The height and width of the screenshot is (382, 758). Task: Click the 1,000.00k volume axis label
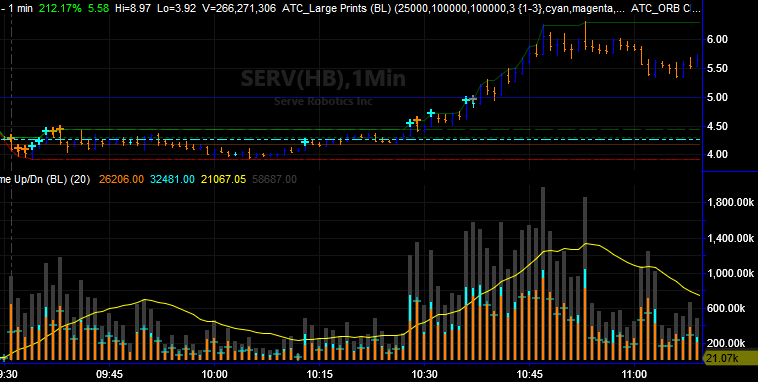[730, 274]
